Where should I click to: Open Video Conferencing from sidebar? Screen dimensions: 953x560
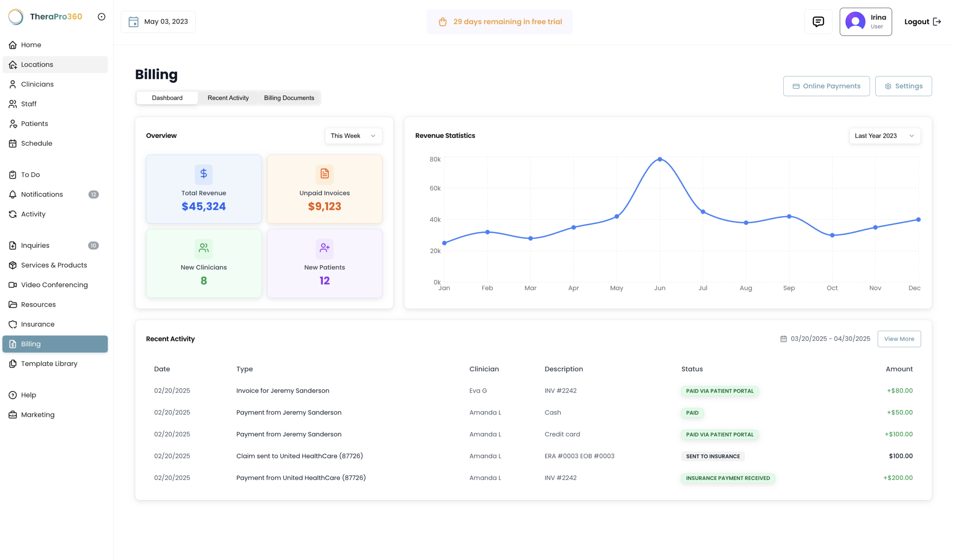point(55,284)
